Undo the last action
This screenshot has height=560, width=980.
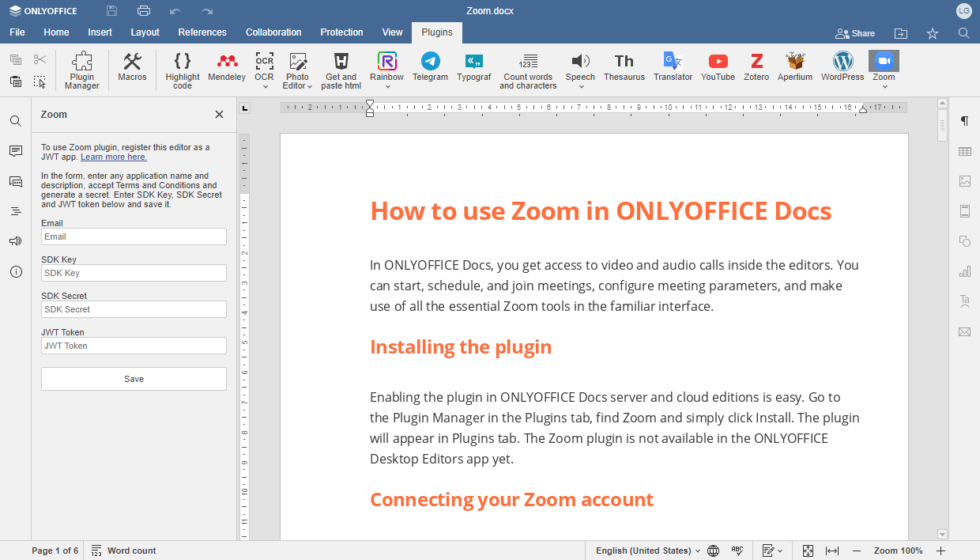tap(175, 11)
